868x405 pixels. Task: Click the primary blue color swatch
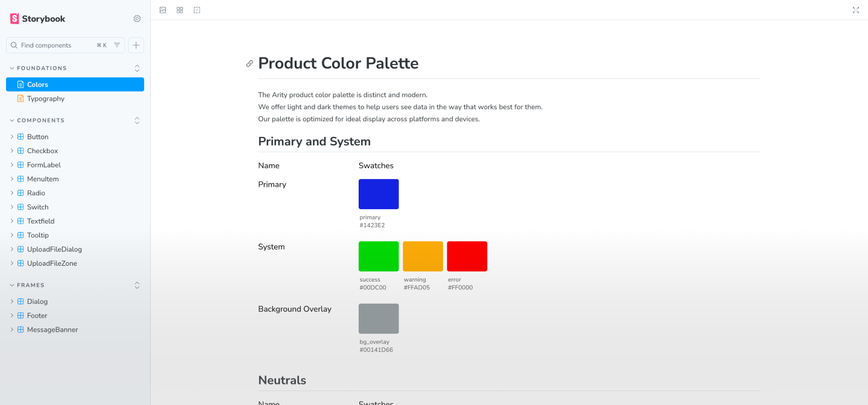(x=379, y=194)
